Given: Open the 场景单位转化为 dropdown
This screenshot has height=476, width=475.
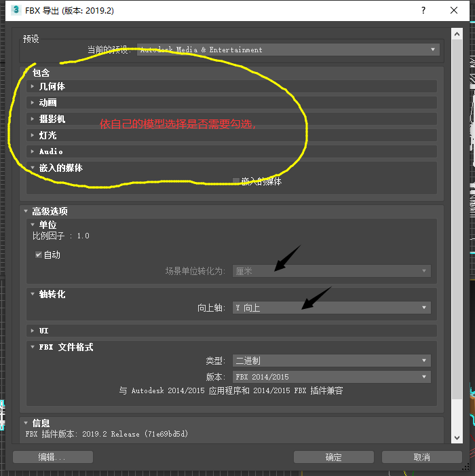Looking at the screenshot, I should 332,271.
